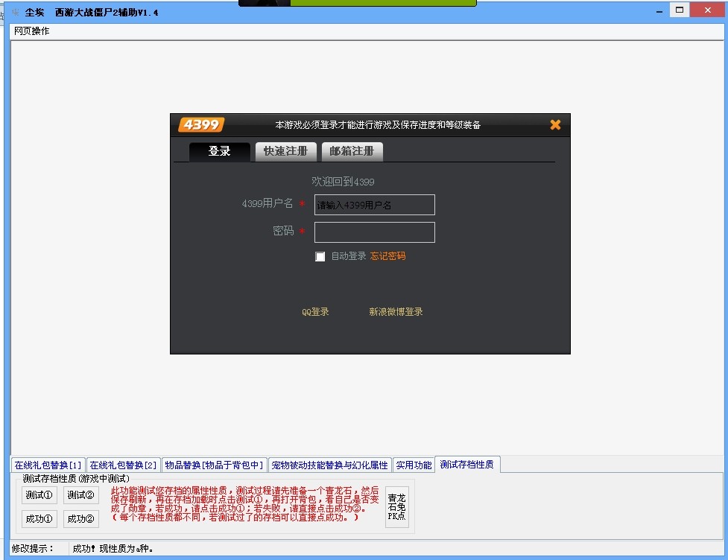728x560 pixels.
Task: Open the 宠物被动技能替换与幻化属性 tab
Action: click(x=330, y=465)
